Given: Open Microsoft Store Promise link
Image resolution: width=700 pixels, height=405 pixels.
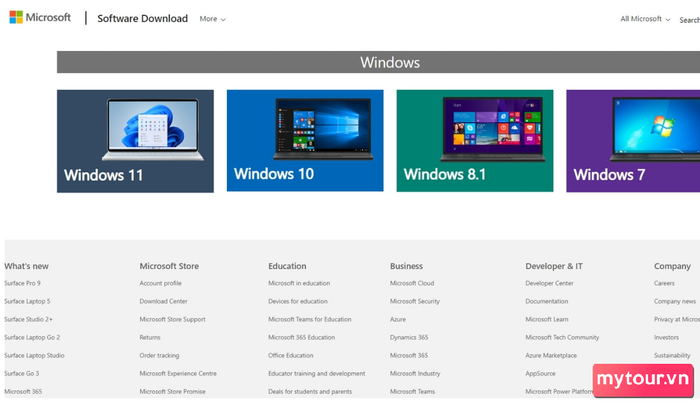Looking at the screenshot, I should pos(172,392).
